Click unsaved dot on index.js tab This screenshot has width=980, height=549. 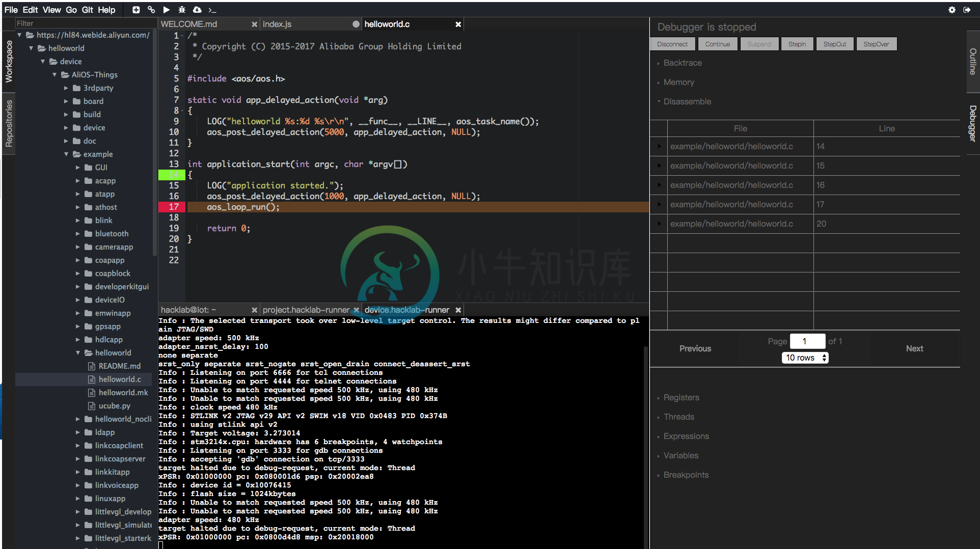pyautogui.click(x=356, y=24)
